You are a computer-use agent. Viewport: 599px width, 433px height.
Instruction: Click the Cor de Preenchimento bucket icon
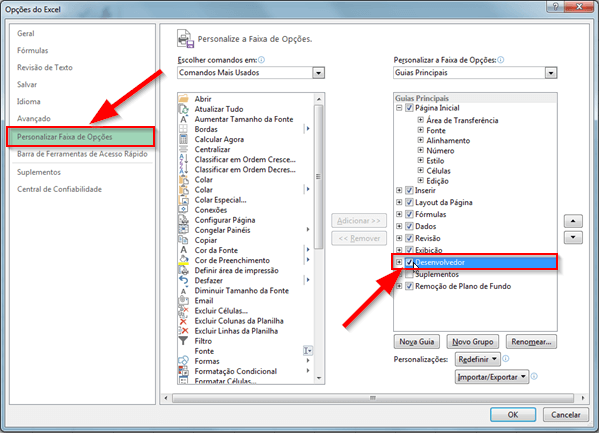click(x=184, y=260)
